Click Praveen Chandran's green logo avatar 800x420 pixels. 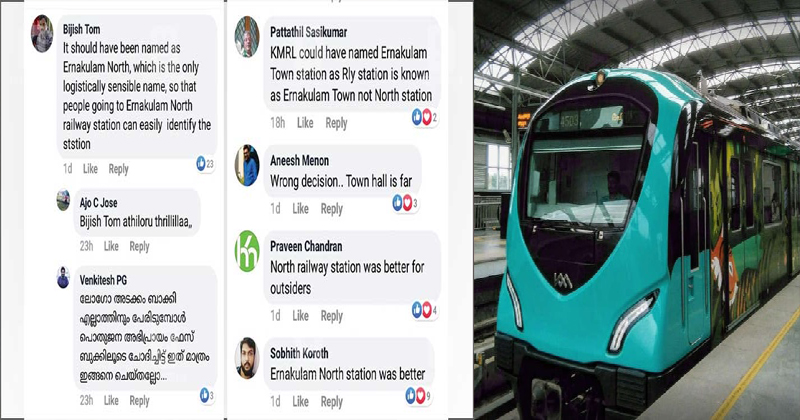pyautogui.click(x=247, y=251)
